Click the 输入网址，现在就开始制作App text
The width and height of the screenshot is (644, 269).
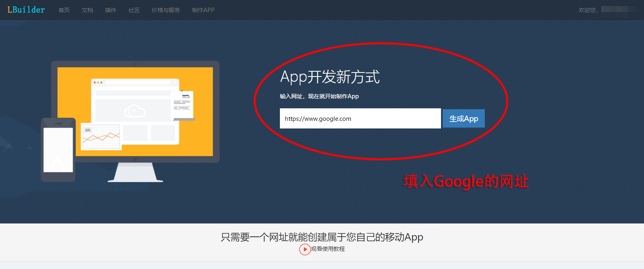point(319,96)
